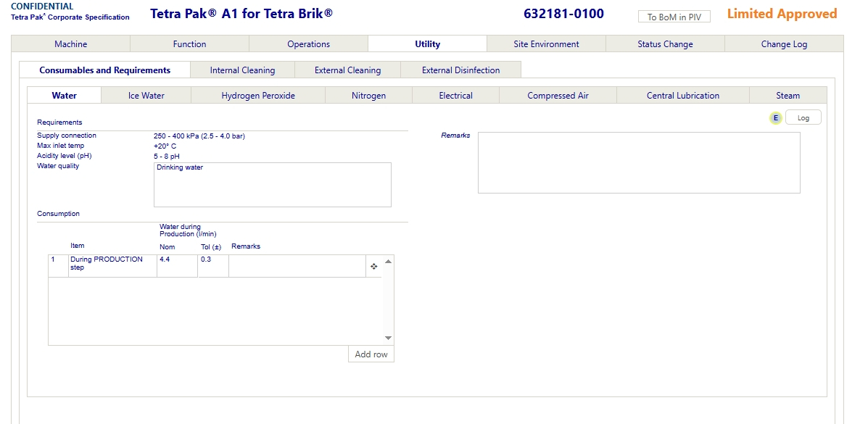
Task: Open the Machine tab
Action: [70, 44]
